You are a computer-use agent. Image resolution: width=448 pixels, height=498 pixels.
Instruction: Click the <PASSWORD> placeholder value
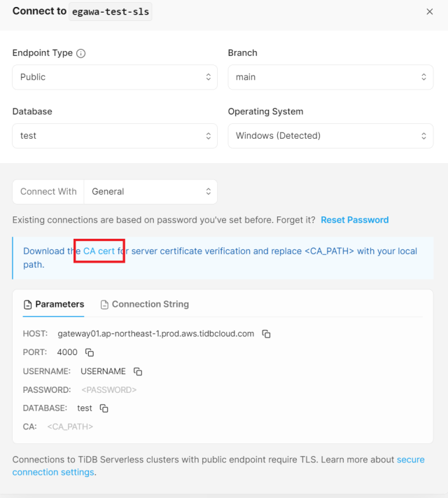point(109,390)
